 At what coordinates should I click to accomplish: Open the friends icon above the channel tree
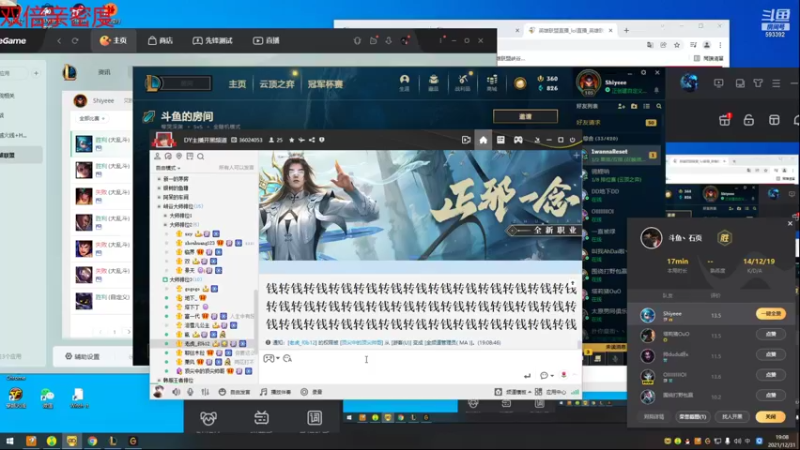(157, 157)
